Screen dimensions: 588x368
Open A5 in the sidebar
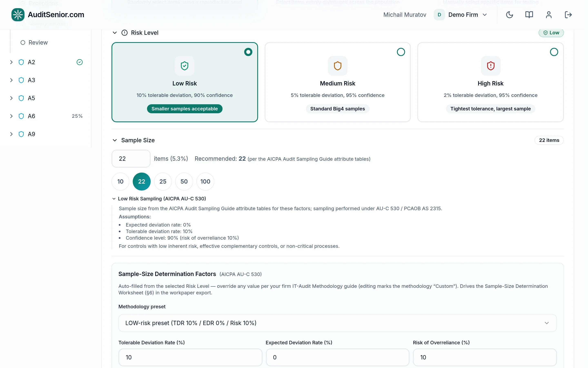click(31, 98)
